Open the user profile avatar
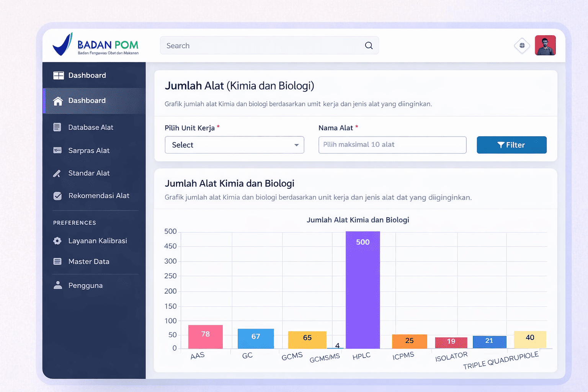The height and width of the screenshot is (392, 588). (x=545, y=46)
